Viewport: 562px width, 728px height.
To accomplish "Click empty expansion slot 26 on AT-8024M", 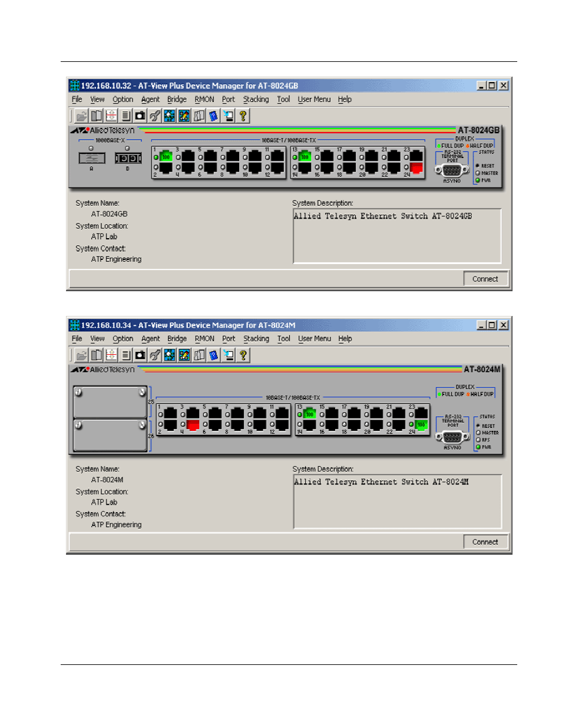I will pyautogui.click(x=110, y=436).
